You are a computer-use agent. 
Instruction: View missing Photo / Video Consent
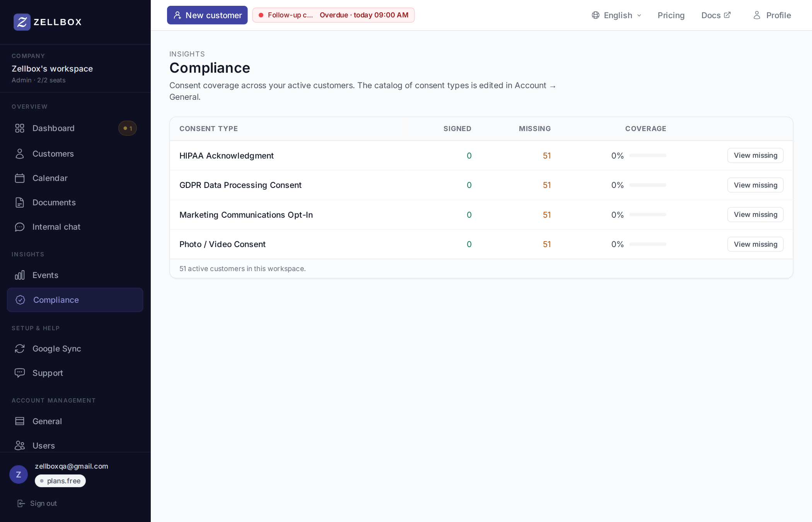click(755, 244)
